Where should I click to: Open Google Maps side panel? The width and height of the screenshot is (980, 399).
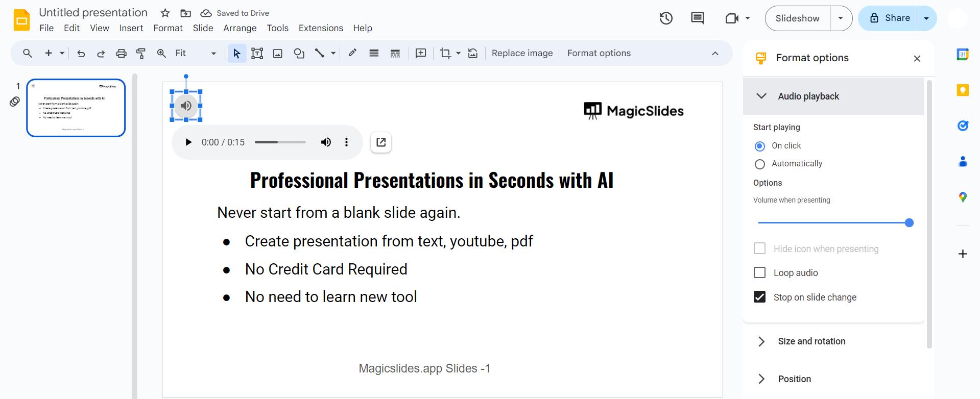coord(963,197)
